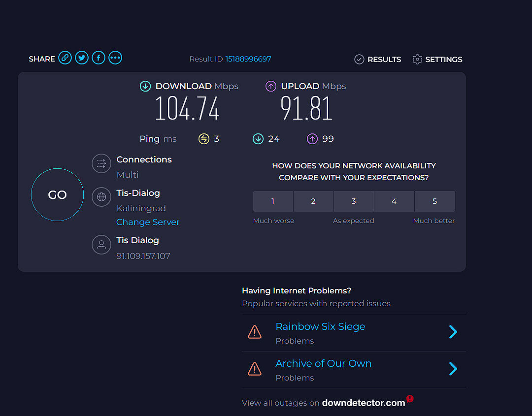Click the RESULTS checkmark icon
Image resolution: width=532 pixels, height=416 pixels.
coord(359,60)
